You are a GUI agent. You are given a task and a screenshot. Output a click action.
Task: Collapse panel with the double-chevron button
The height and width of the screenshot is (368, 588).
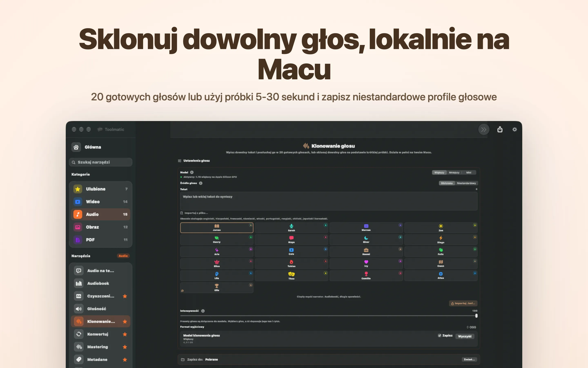click(x=484, y=129)
